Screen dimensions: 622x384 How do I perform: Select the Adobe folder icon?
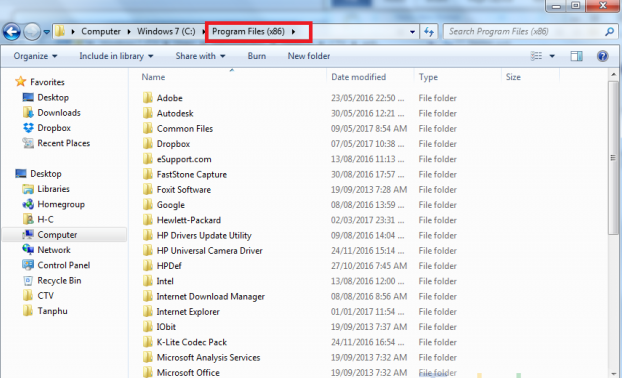click(x=148, y=98)
